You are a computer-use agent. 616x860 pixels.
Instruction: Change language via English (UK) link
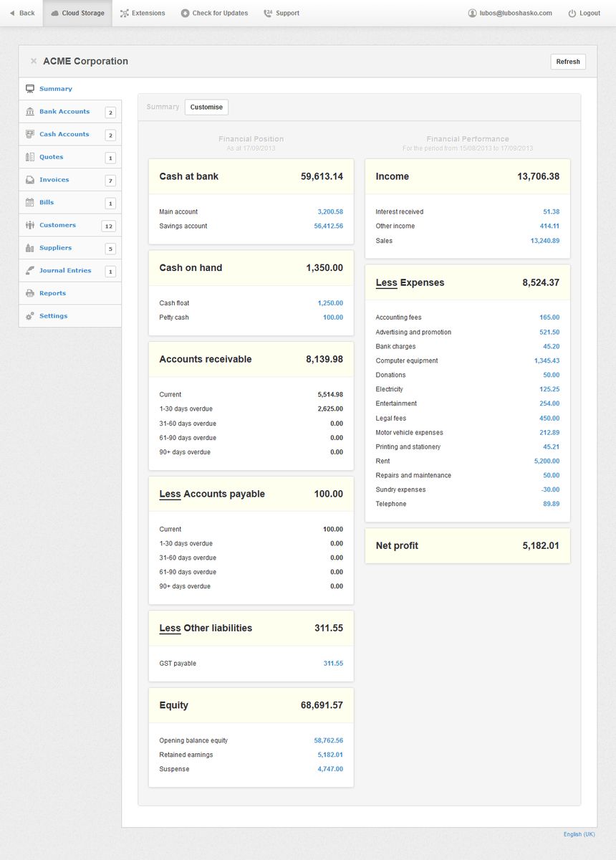(580, 834)
